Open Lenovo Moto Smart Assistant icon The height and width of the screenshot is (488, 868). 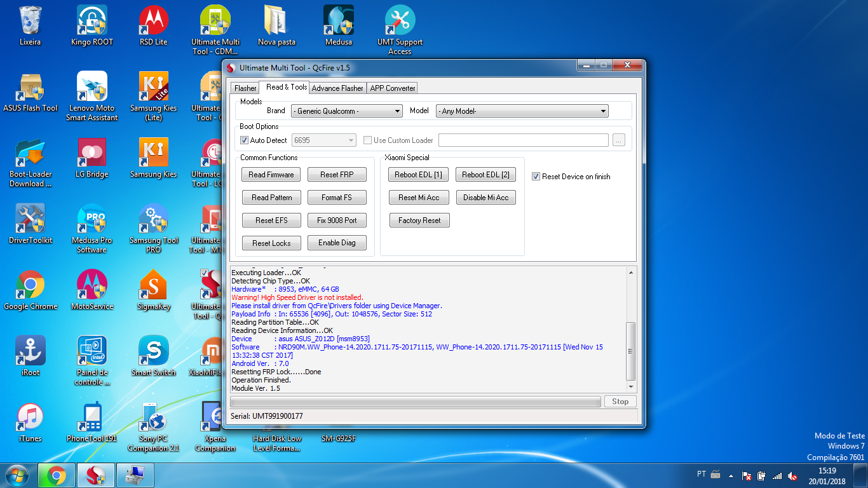pyautogui.click(x=92, y=96)
